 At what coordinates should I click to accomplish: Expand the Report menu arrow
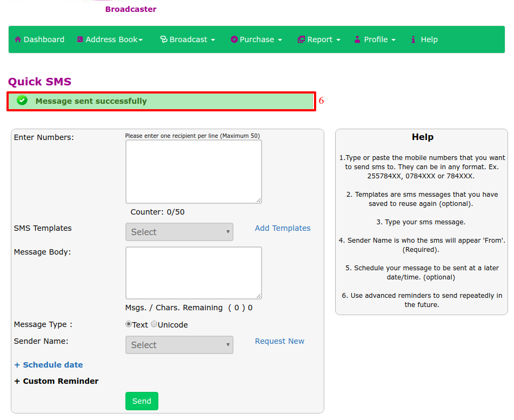338,40
